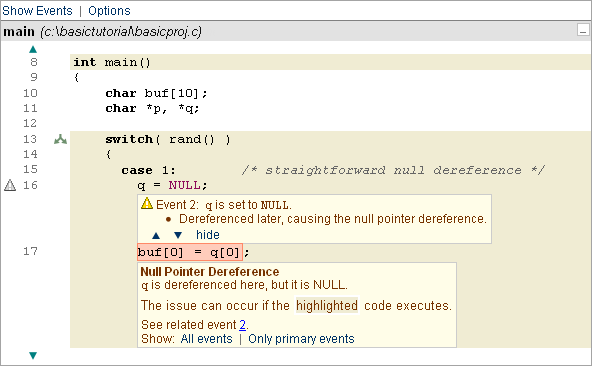Click the 'char *p, *q;' declaration
The width and height of the screenshot is (592, 366).
[x=152, y=108]
